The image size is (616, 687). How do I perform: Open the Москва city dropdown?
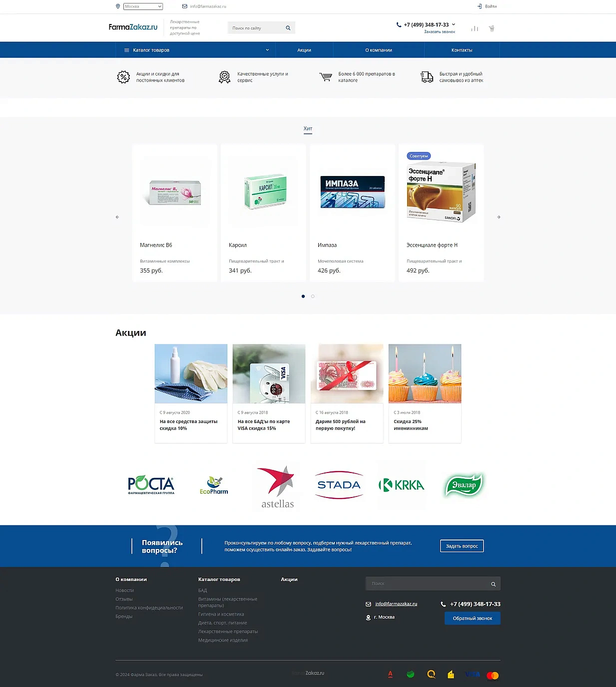pos(143,6)
